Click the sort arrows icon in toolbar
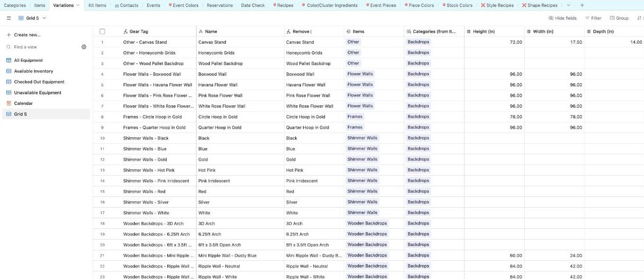 (x=639, y=18)
